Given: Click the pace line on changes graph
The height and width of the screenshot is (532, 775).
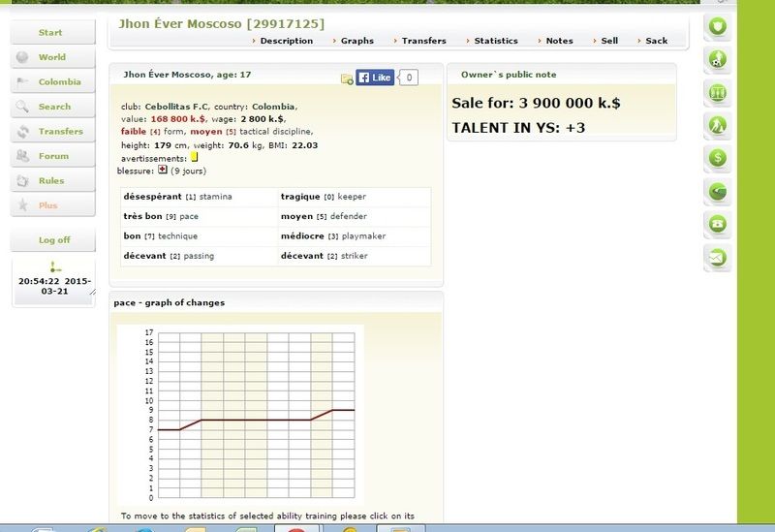Looking at the screenshot, I should (x=256, y=420).
